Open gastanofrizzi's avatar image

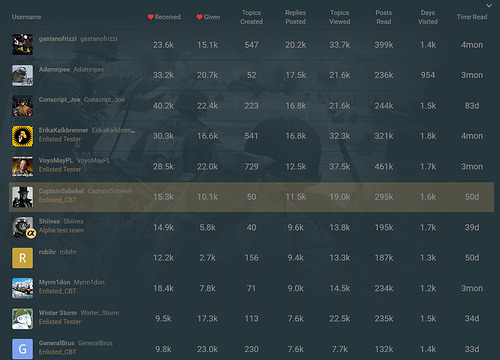point(22,44)
